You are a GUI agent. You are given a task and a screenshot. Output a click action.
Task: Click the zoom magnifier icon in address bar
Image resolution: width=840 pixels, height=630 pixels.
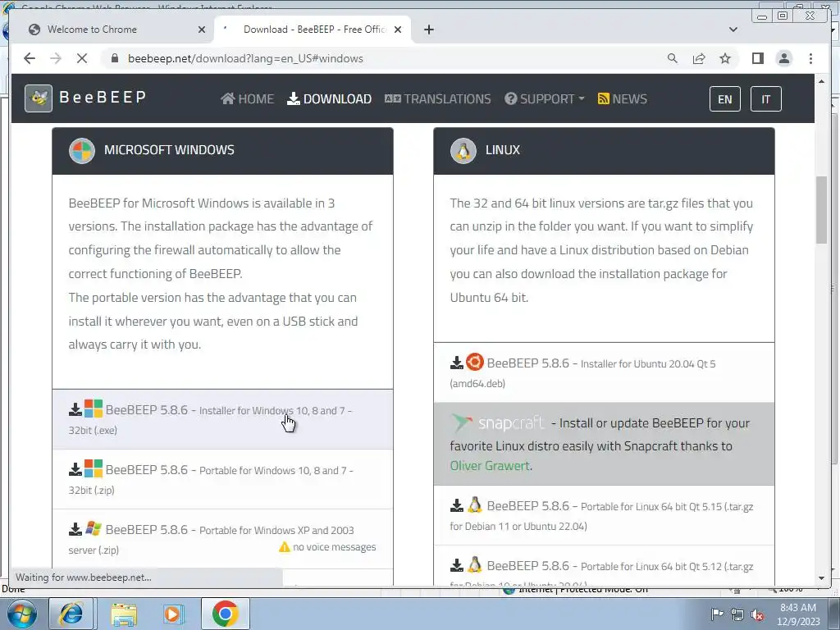coord(673,58)
